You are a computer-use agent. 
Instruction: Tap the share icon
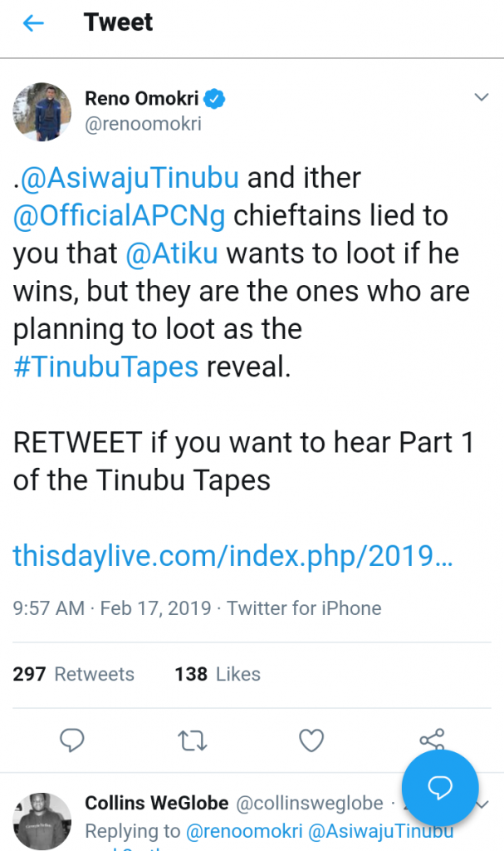coord(432,739)
